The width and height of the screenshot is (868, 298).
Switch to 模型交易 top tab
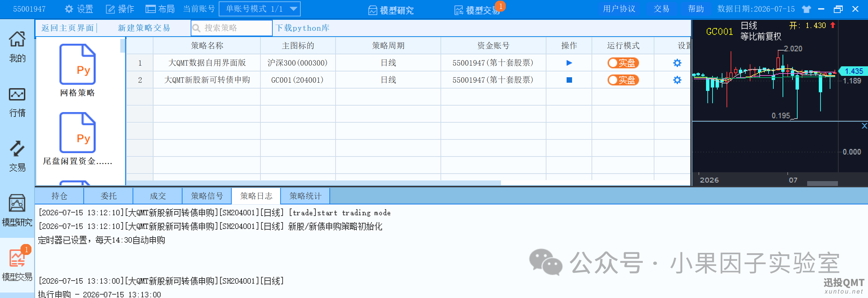(477, 10)
